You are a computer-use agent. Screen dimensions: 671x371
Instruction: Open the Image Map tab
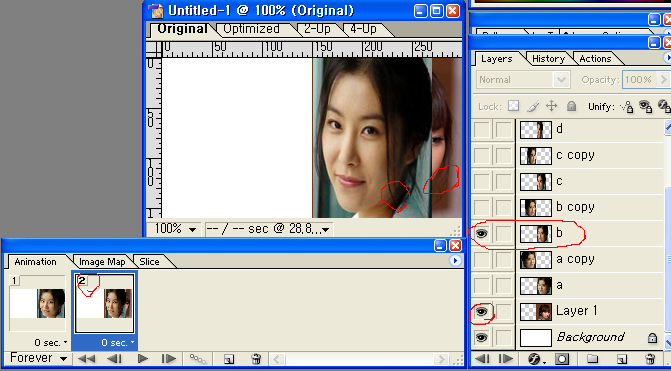pos(102,261)
